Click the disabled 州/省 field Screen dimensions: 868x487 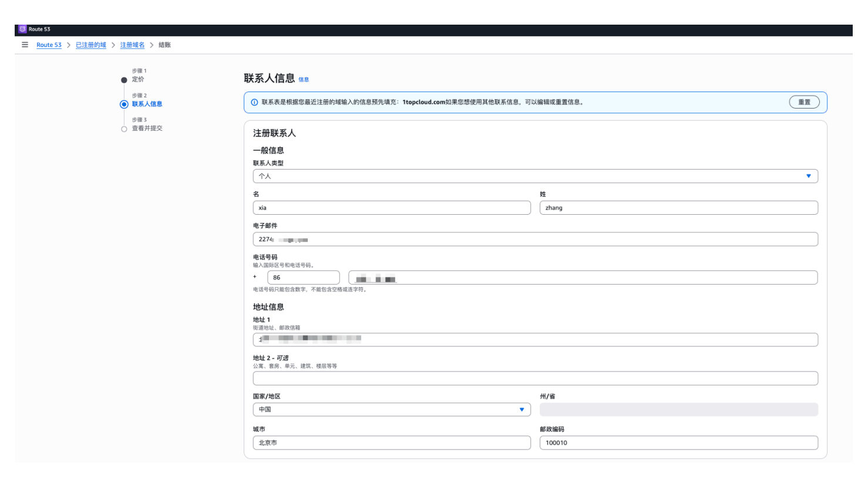678,410
